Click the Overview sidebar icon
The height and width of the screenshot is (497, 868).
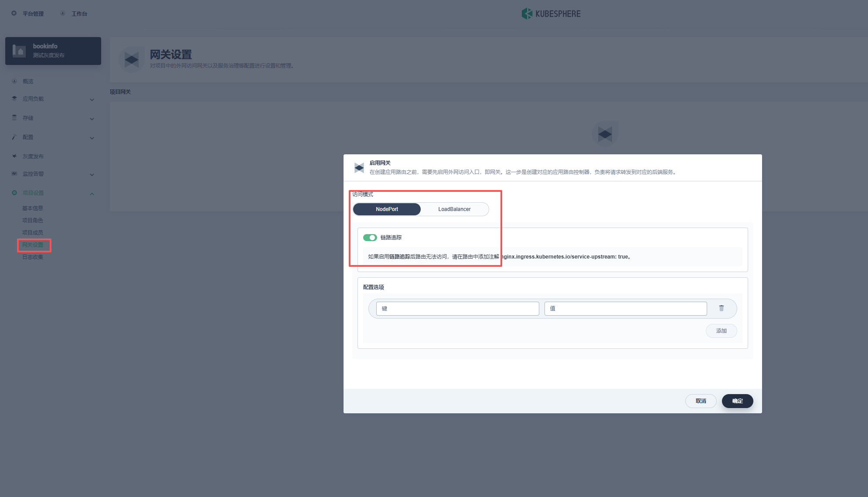(14, 81)
